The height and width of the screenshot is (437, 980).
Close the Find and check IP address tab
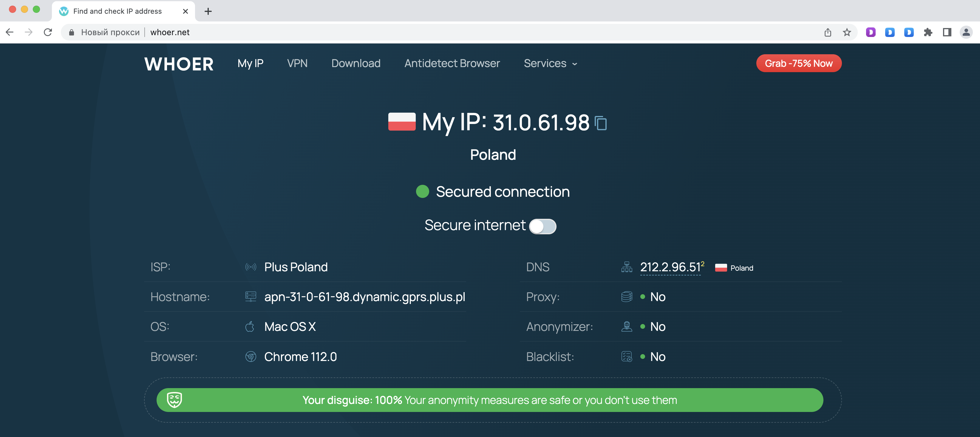pos(185,11)
